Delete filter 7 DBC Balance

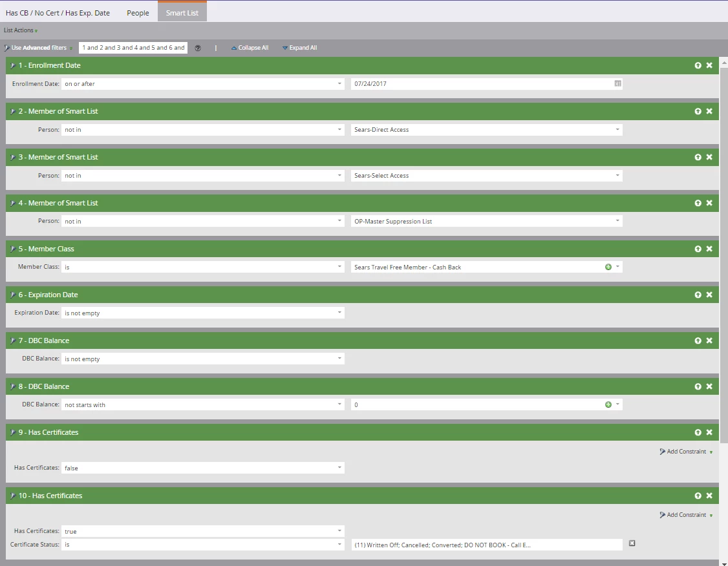click(709, 341)
